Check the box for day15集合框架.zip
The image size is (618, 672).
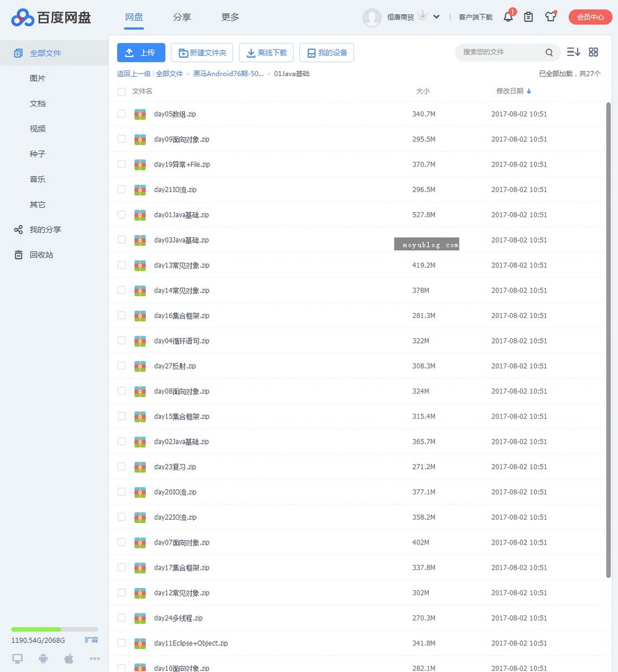pos(122,416)
